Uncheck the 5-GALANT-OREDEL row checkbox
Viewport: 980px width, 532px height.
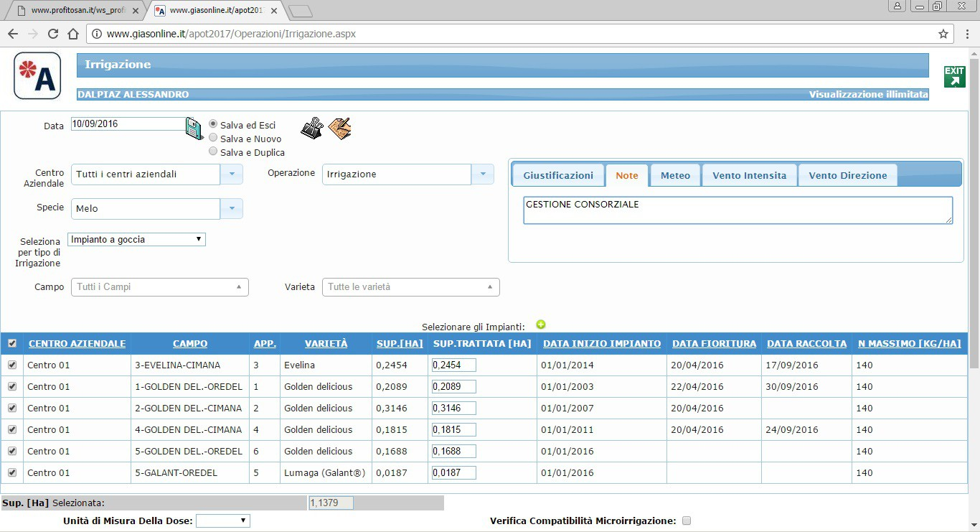[11, 472]
